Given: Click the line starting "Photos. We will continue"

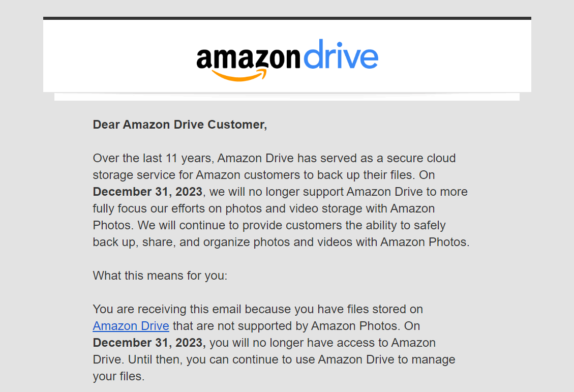Looking at the screenshot, I should 269,225.
